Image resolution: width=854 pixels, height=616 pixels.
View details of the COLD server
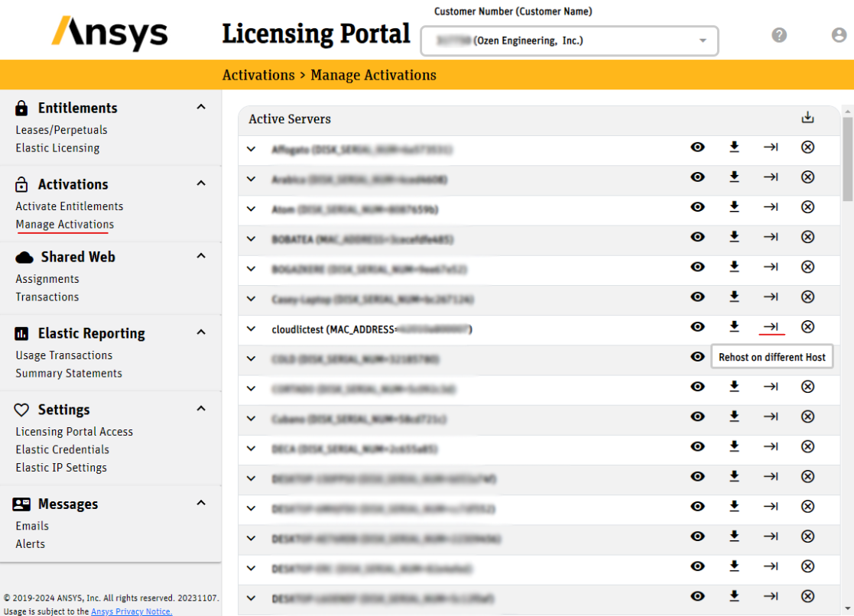[x=697, y=357]
